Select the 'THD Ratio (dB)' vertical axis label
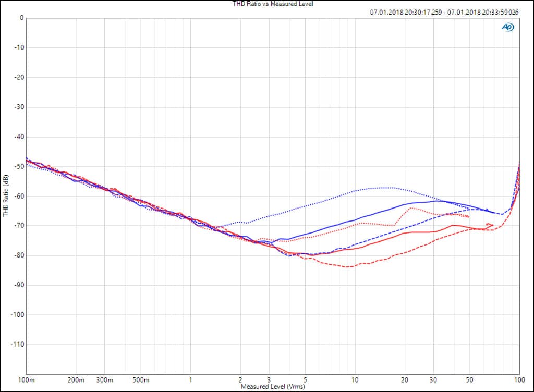The image size is (534, 392). click(x=6, y=196)
